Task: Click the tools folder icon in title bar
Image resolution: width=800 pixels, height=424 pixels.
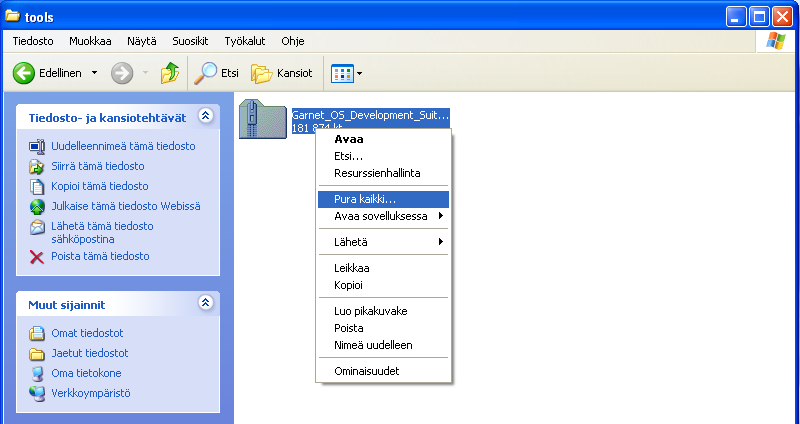Action: [x=12, y=16]
